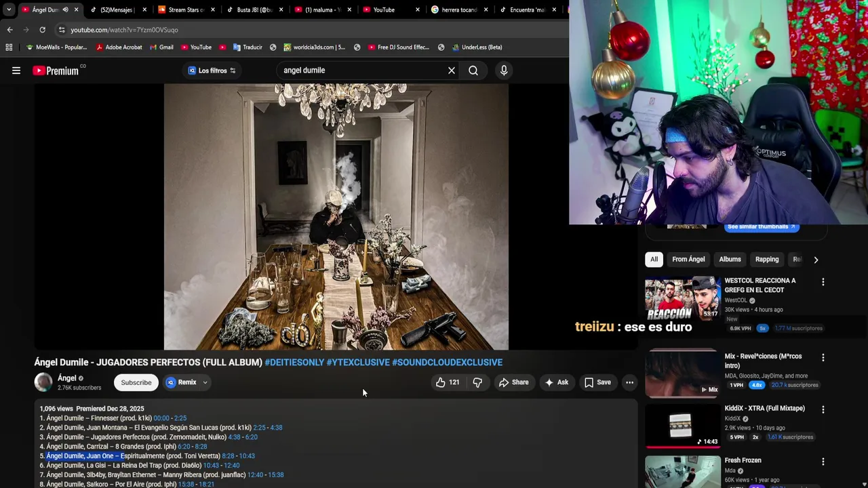Click the Remix button
This screenshot has width=868, height=488.
point(182,382)
